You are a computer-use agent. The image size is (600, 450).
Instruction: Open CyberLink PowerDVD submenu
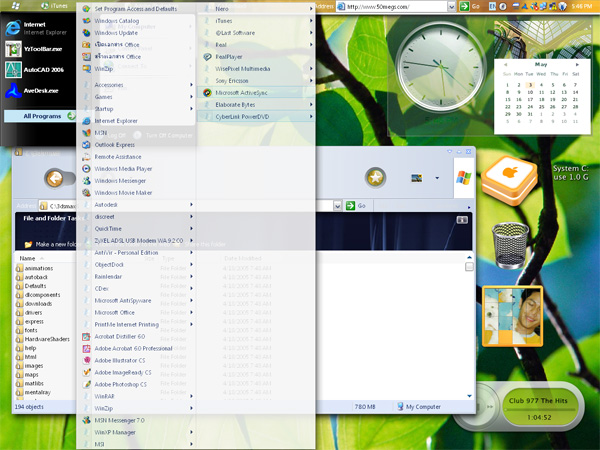pyautogui.click(x=256, y=117)
